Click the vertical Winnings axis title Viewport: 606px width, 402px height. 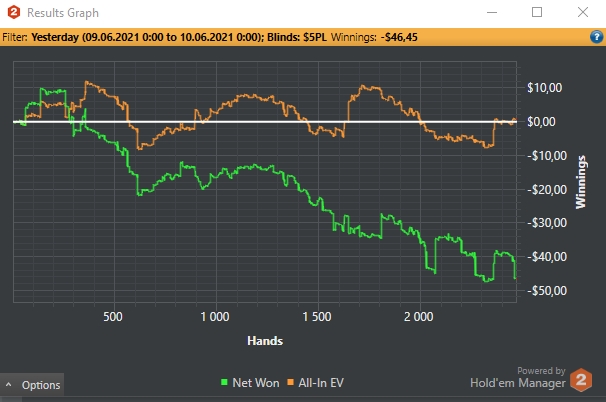[580, 182]
